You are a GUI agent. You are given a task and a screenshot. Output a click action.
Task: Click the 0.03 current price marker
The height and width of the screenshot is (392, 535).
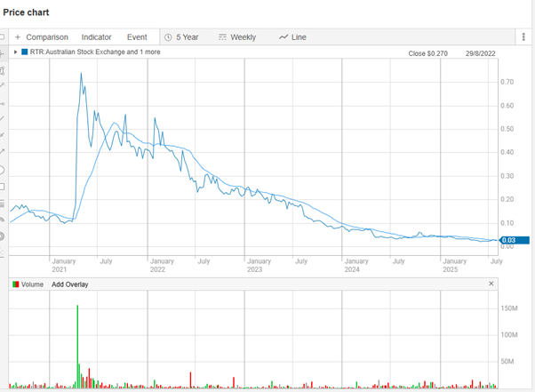pyautogui.click(x=514, y=240)
